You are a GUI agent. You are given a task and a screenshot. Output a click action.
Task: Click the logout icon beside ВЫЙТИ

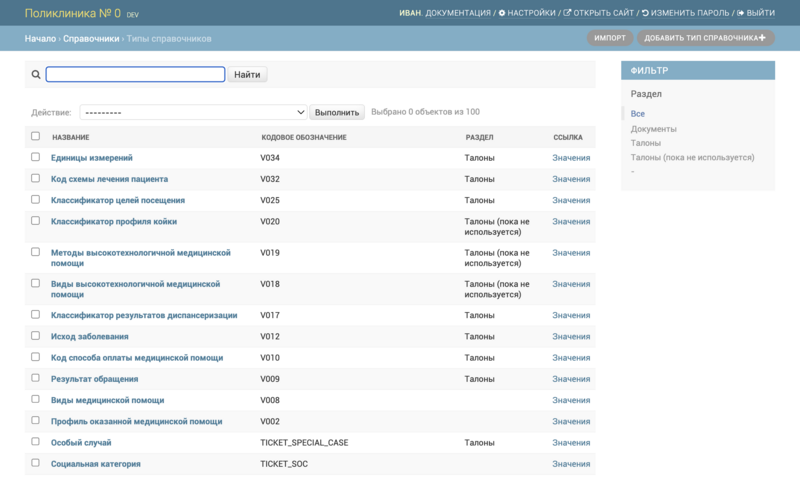pyautogui.click(x=741, y=13)
